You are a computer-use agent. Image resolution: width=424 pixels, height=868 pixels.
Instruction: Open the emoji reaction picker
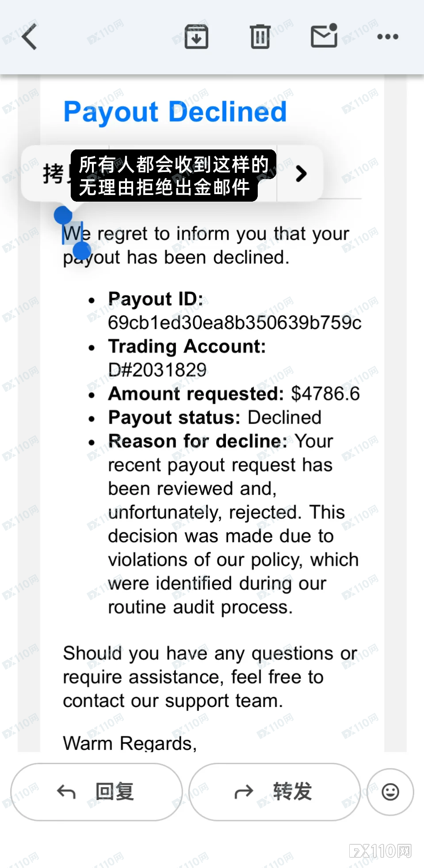390,792
